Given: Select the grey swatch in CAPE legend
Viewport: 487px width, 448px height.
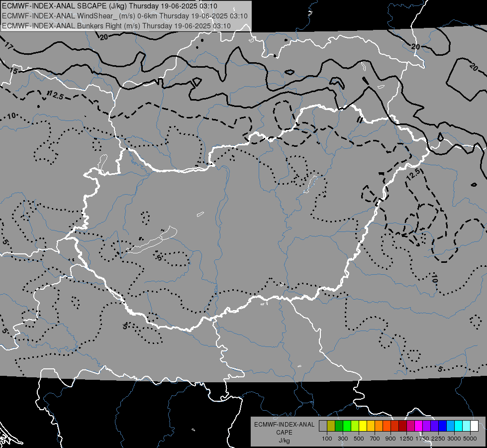Looking at the screenshot, I should pos(323,426).
